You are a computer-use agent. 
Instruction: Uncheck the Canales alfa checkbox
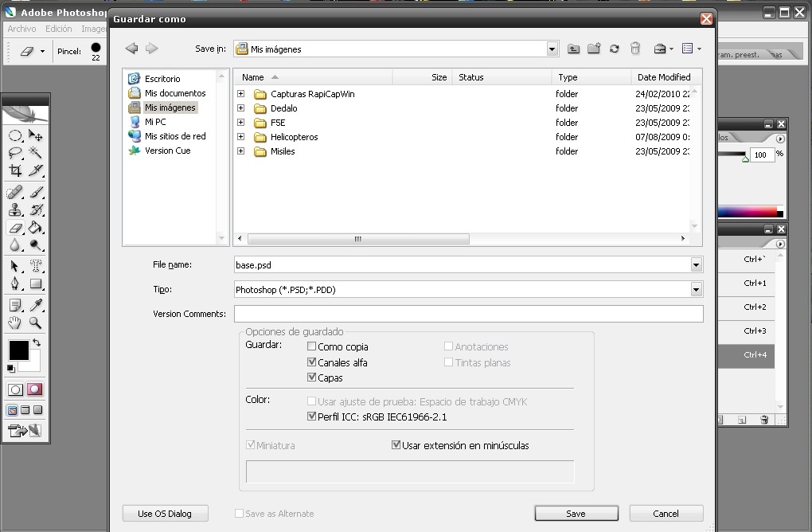tap(312, 362)
